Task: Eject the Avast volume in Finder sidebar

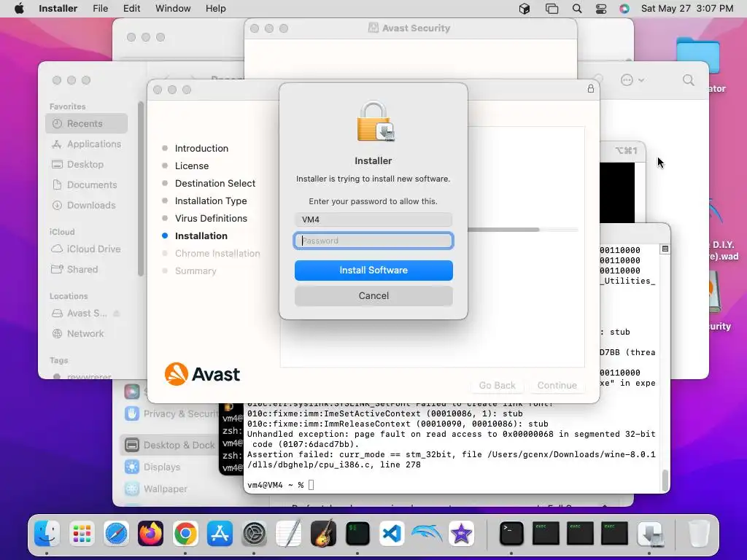Action: tap(116, 314)
